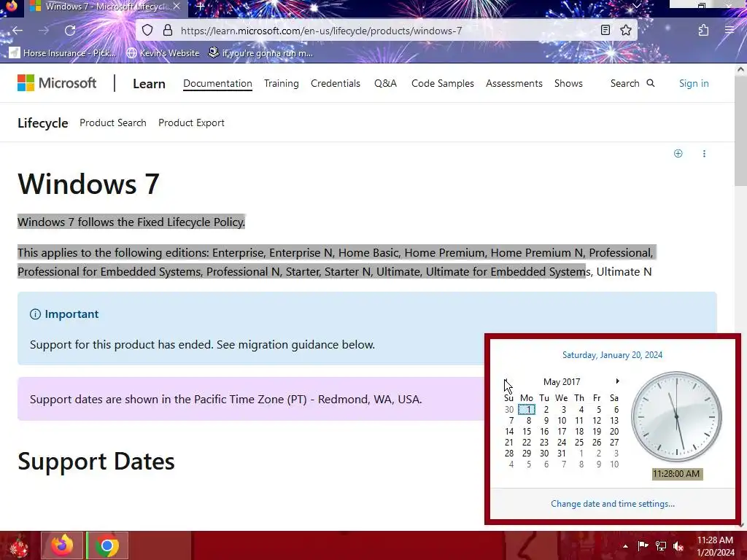Open Action Center flag icon
This screenshot has width=747, height=560.
(643, 545)
